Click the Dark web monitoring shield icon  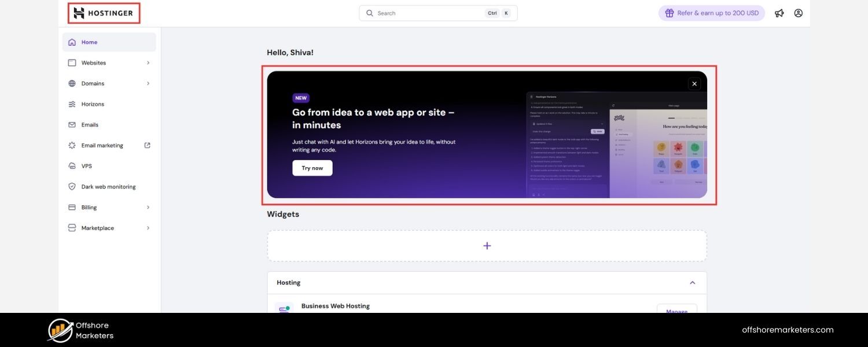click(x=72, y=187)
